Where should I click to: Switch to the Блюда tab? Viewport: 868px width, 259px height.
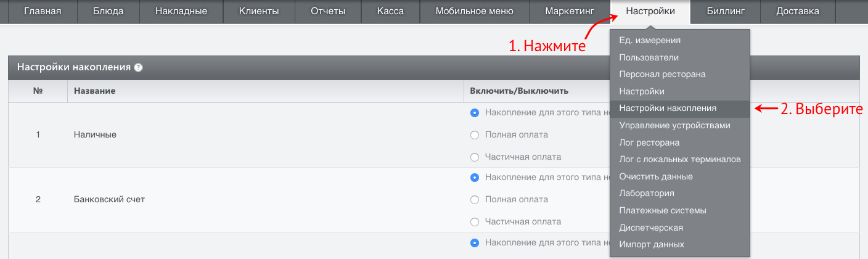click(x=108, y=11)
